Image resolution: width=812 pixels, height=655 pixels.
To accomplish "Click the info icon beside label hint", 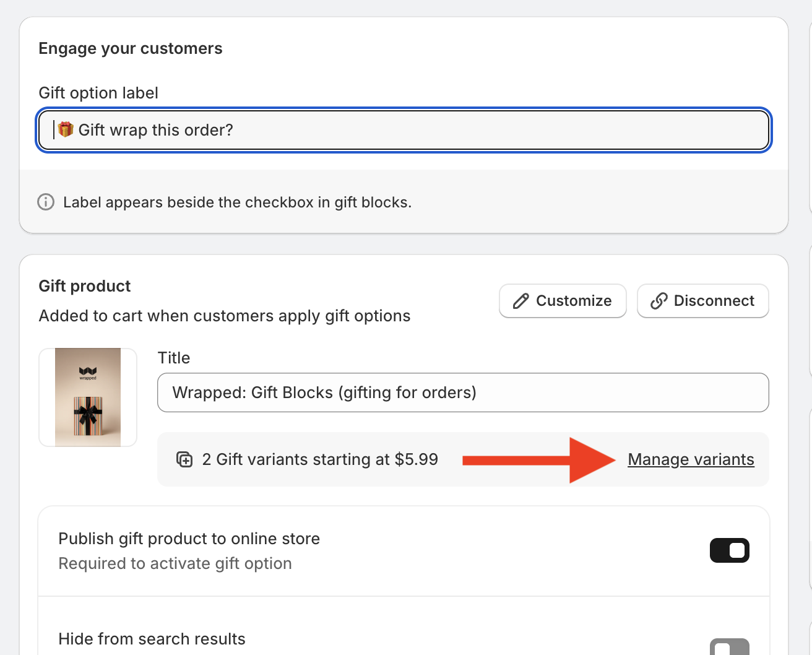I will (46, 202).
